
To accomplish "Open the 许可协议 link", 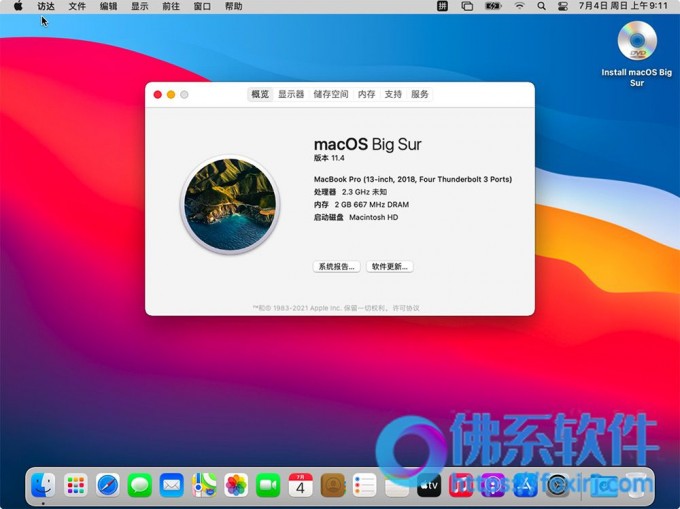I will pyautogui.click(x=406, y=308).
